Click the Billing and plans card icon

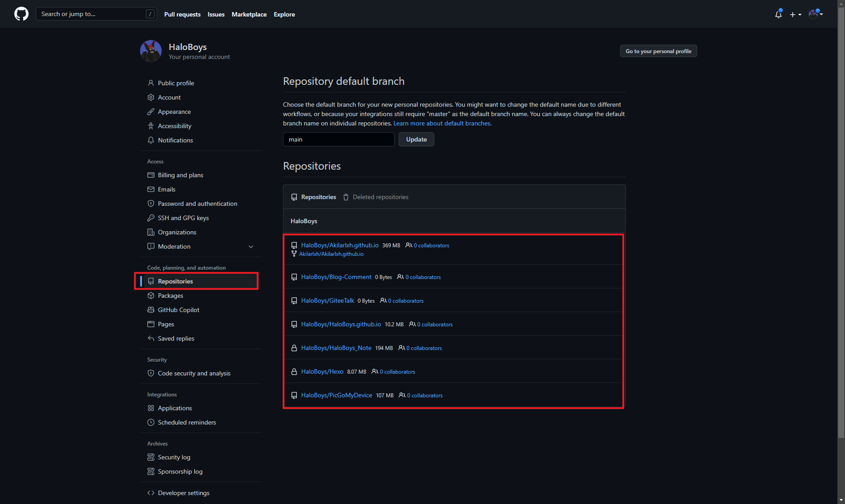151,175
